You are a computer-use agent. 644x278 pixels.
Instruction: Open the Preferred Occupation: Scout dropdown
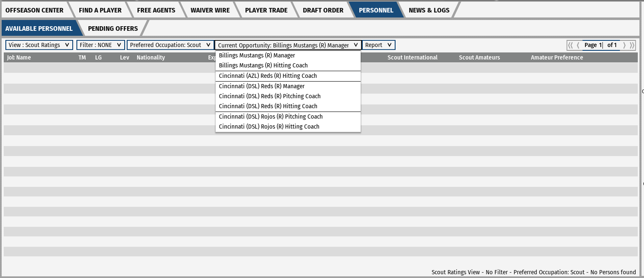click(170, 45)
